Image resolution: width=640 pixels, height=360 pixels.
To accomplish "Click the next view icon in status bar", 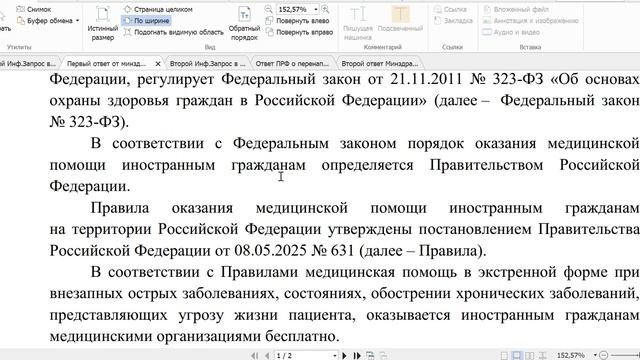I will (x=383, y=356).
